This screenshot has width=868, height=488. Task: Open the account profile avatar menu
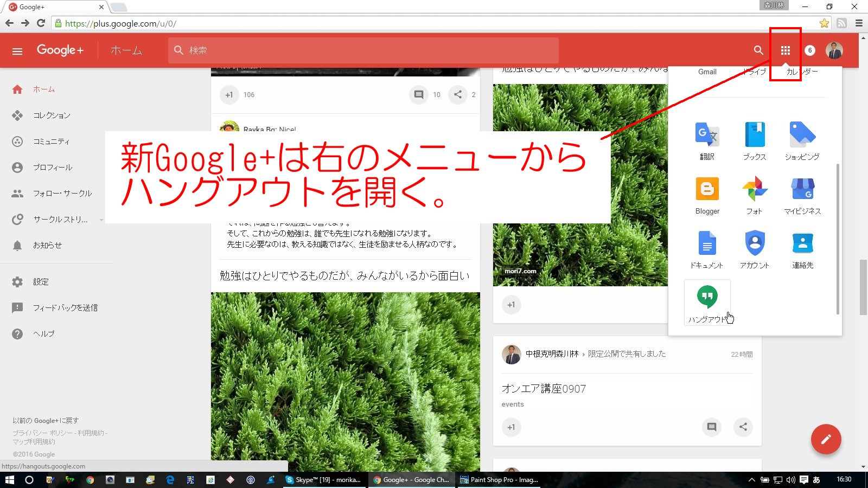834,50
